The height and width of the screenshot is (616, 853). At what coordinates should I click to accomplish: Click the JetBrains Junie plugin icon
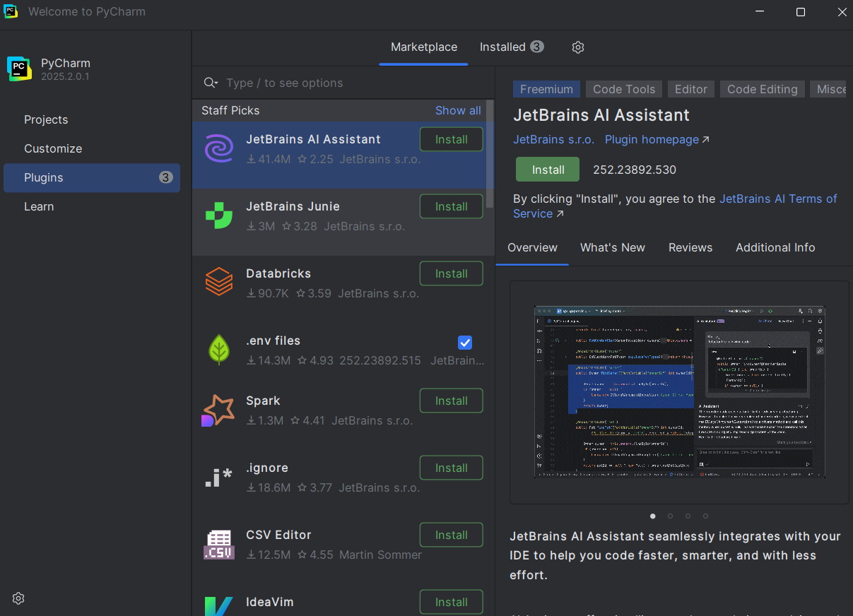(218, 216)
